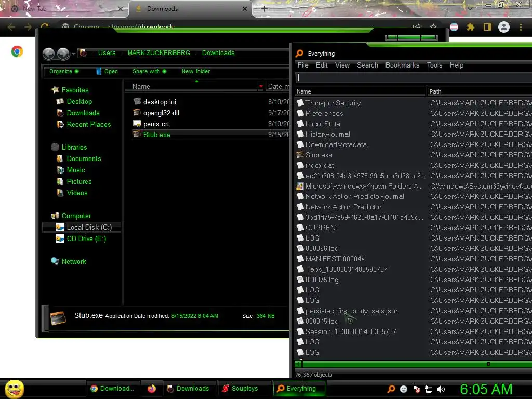Sort Everything results by Path column

[479, 91]
